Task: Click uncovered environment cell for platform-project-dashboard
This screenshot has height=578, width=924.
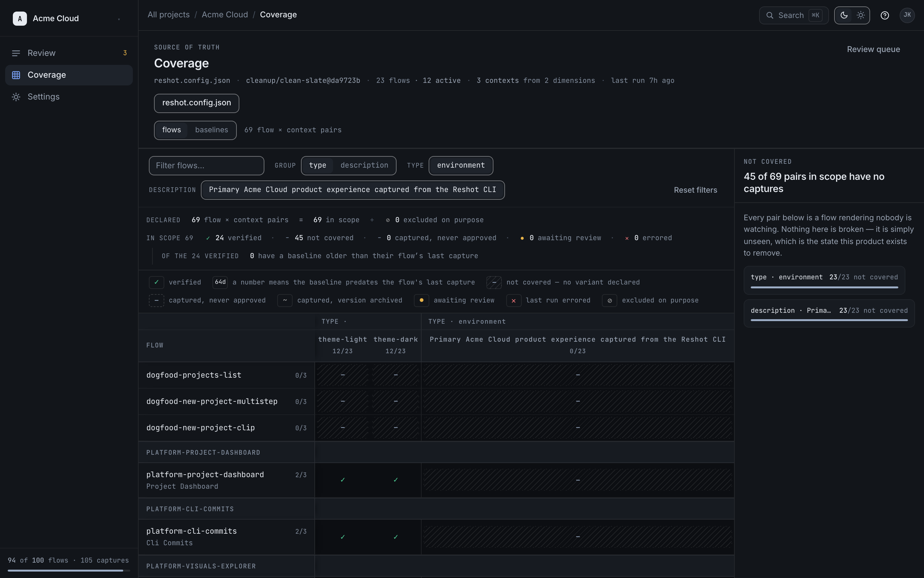Action: pyautogui.click(x=578, y=480)
